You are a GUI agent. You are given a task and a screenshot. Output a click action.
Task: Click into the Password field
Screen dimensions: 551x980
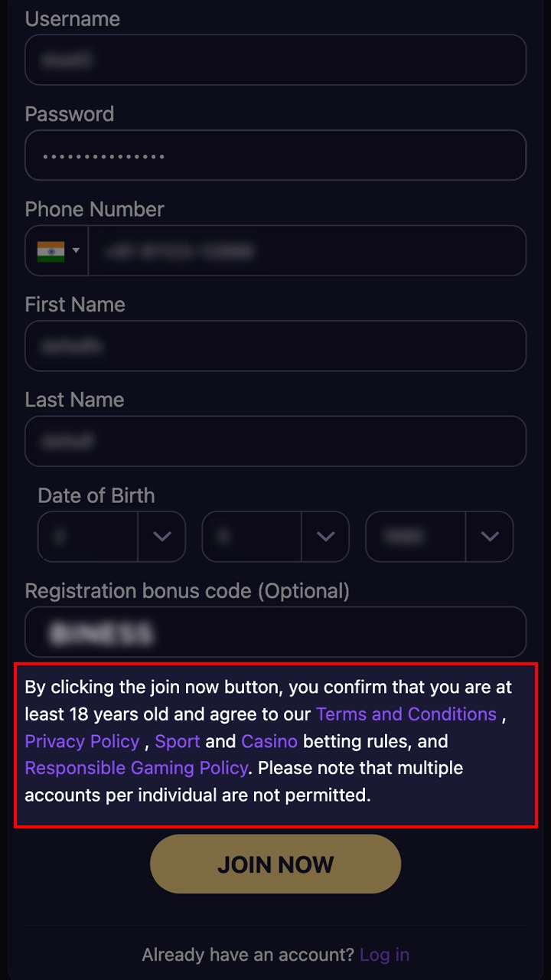(275, 155)
